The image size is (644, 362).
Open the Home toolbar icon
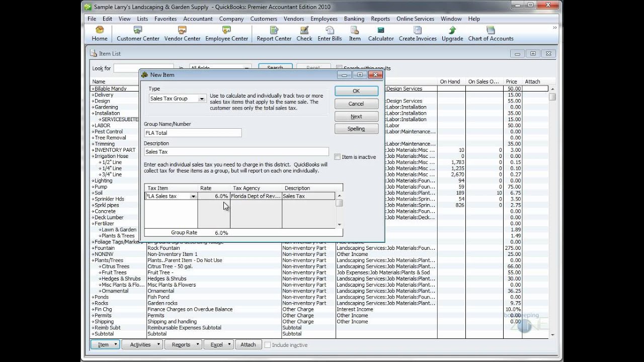pos(99,34)
